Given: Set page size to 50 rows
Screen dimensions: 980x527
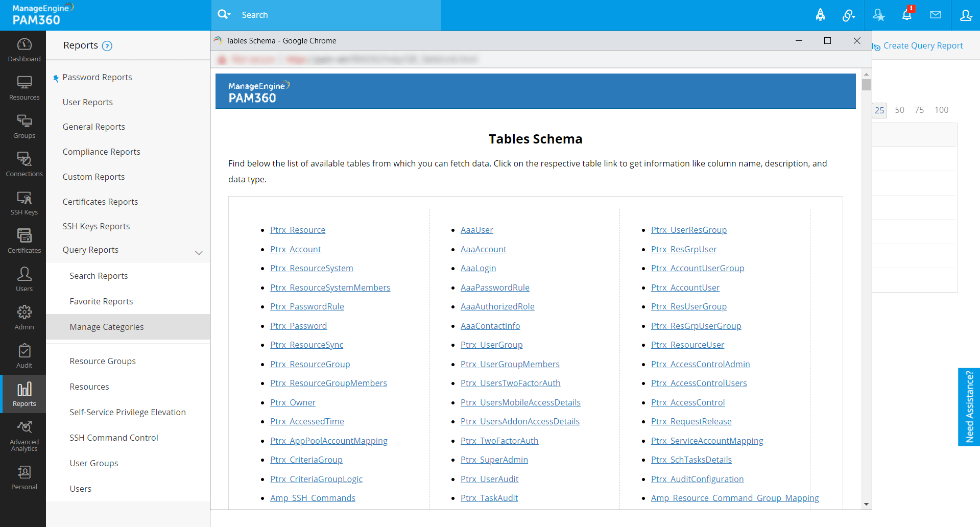Looking at the screenshot, I should click(x=900, y=110).
